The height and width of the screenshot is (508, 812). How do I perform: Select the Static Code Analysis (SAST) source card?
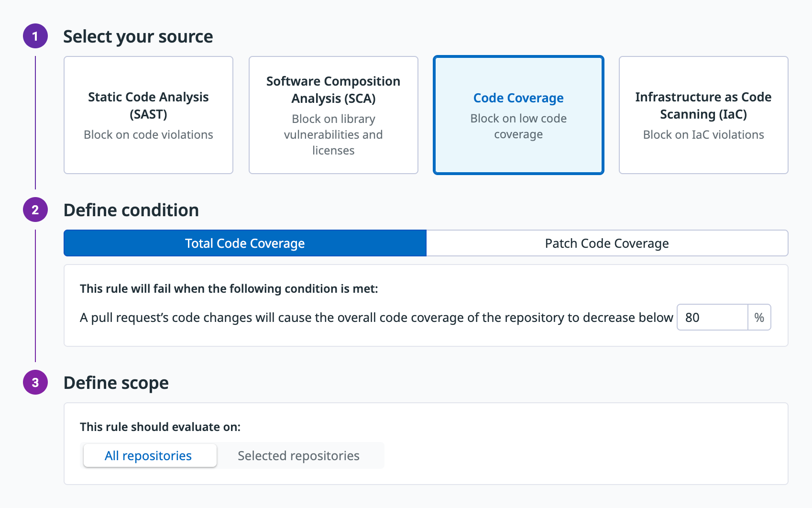148,115
